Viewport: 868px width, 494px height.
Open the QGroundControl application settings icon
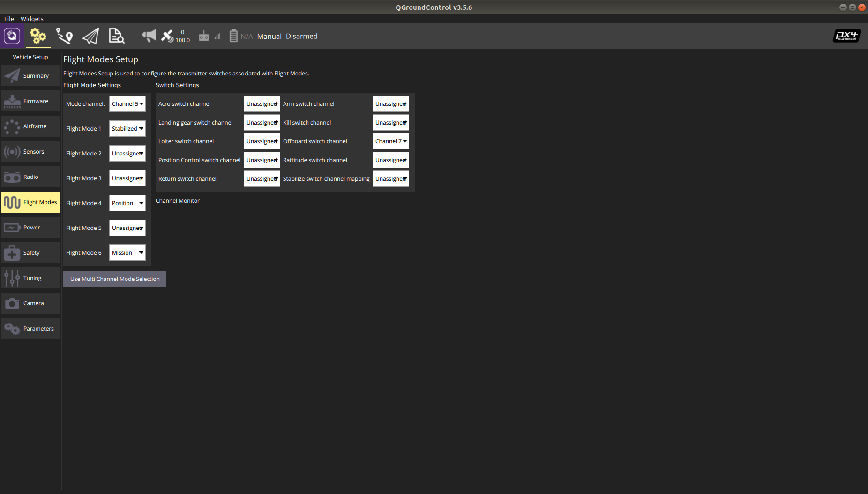point(12,36)
